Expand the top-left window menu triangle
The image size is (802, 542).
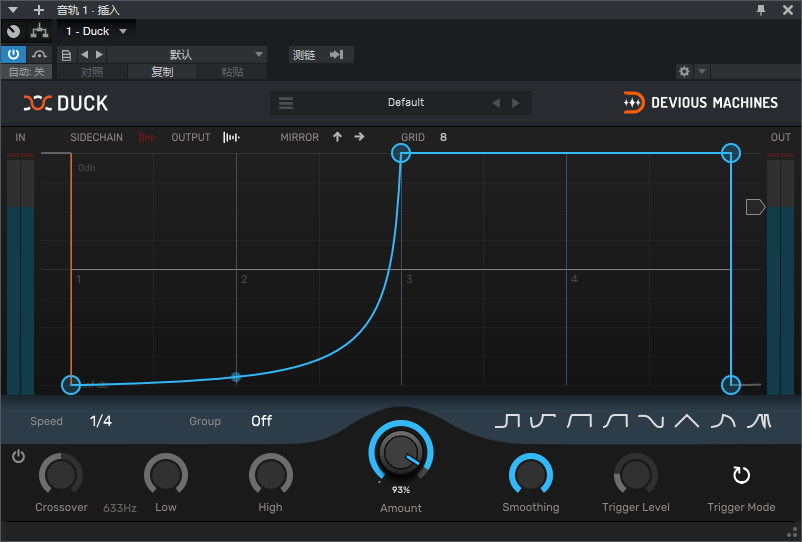click(x=13, y=10)
